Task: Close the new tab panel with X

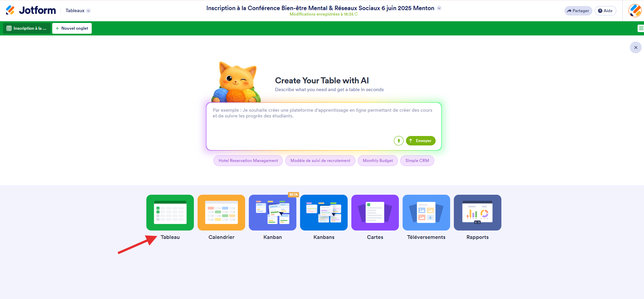Action: coord(636,48)
